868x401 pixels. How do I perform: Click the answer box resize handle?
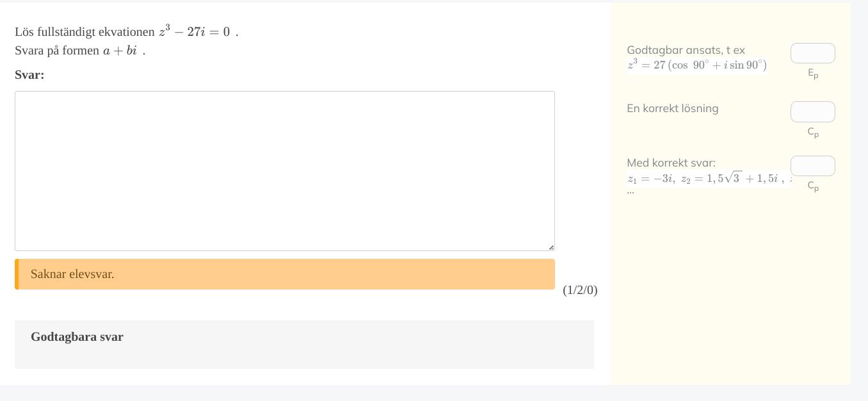coord(551,247)
